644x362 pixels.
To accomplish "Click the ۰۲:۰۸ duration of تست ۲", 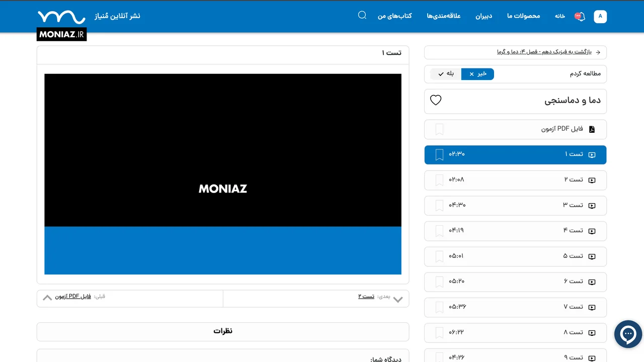I will tap(456, 179).
